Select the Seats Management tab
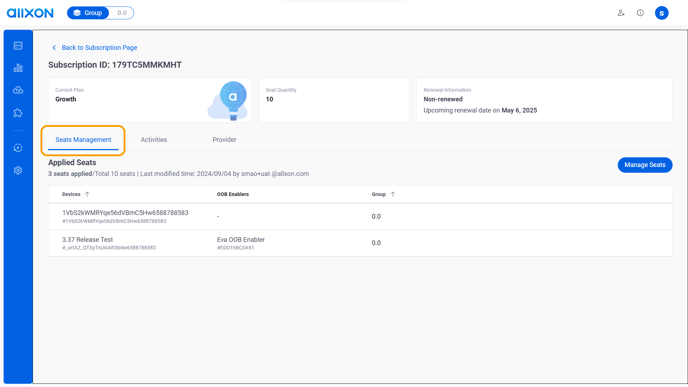688x387 pixels. [83, 140]
